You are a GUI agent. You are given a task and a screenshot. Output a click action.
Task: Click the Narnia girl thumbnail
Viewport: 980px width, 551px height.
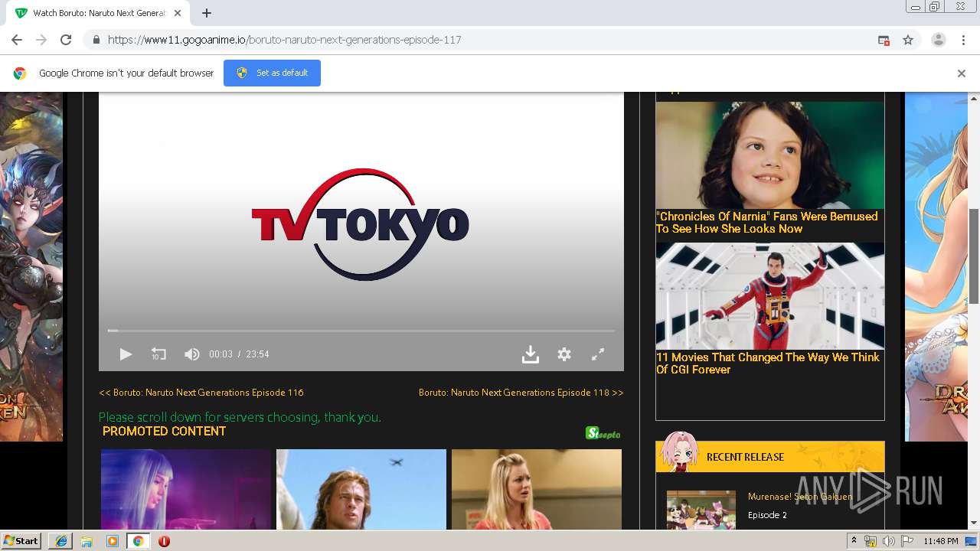770,155
